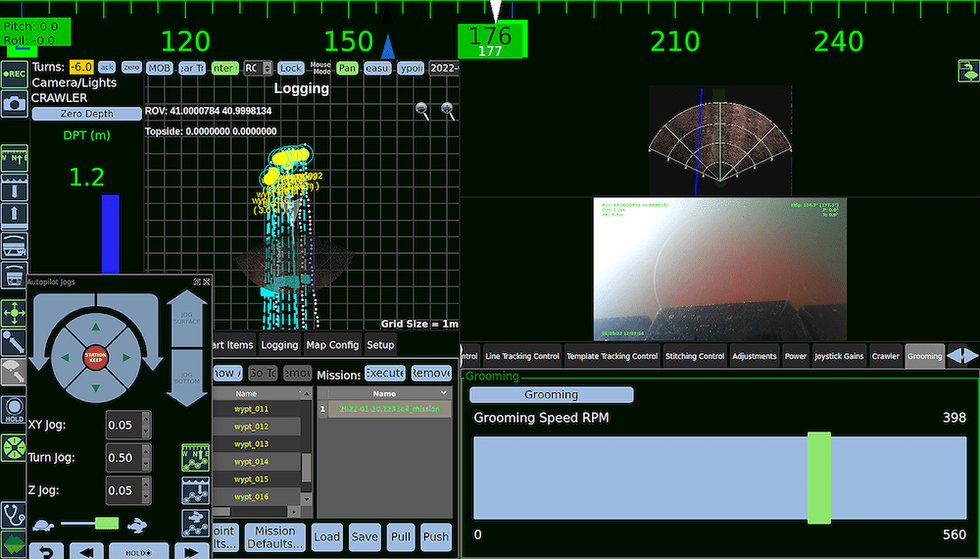Open Template Tracking Control tab
The height and width of the screenshot is (559, 980).
[612, 356]
